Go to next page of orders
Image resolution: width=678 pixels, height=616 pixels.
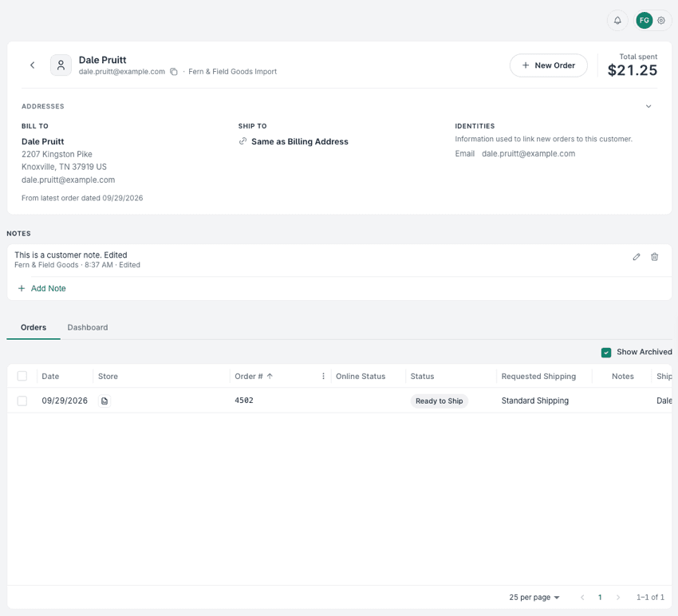(618, 598)
